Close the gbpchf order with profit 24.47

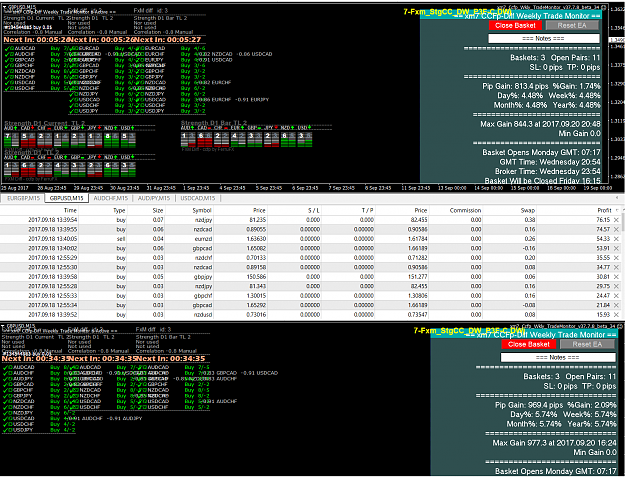pyautogui.click(x=616, y=296)
